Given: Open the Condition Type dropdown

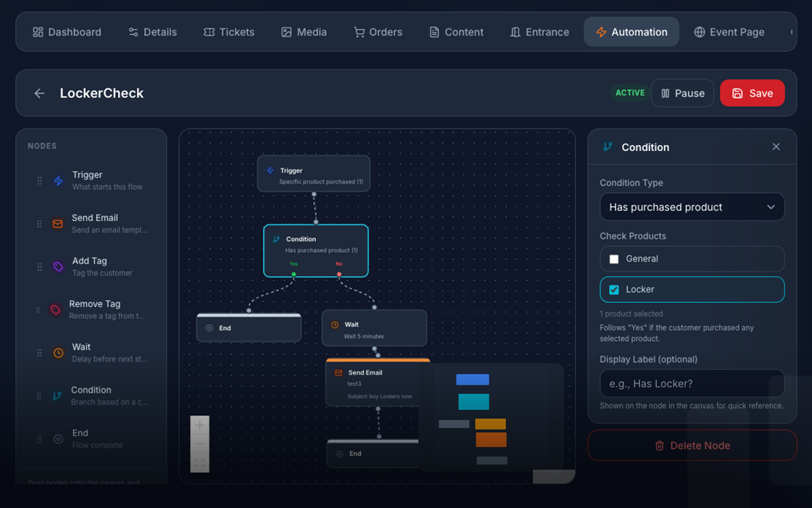Looking at the screenshot, I should click(x=692, y=207).
